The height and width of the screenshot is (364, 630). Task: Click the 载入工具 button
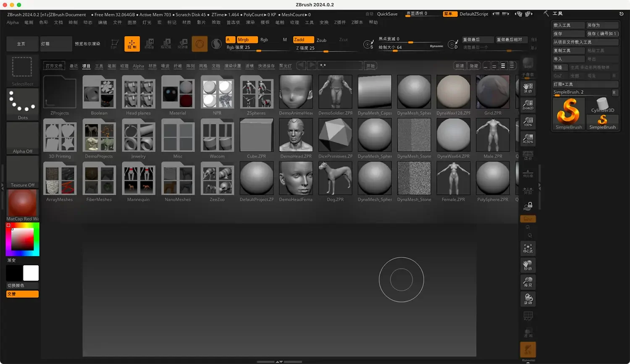(568, 25)
